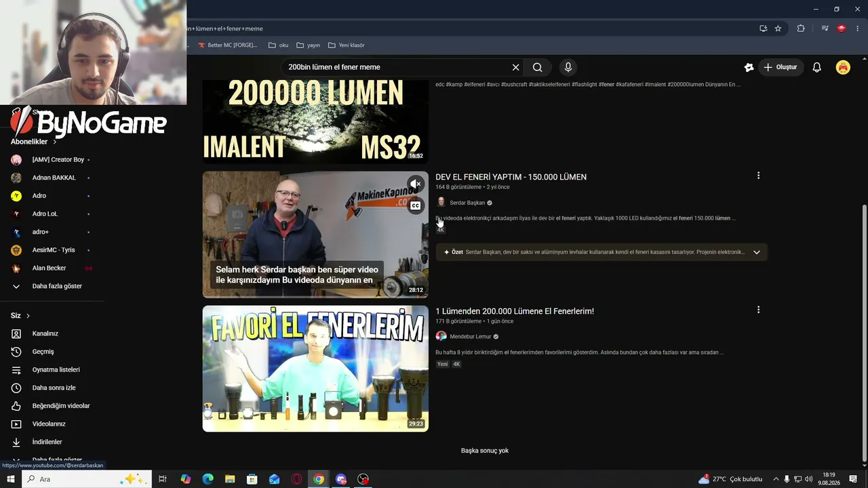
Task: Open the 'yayın' bookmarks folder
Action: pos(308,45)
